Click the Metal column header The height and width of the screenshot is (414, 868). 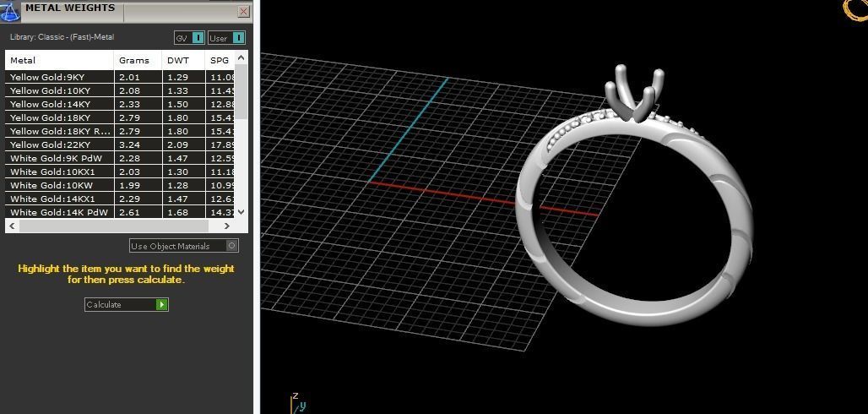(x=59, y=60)
